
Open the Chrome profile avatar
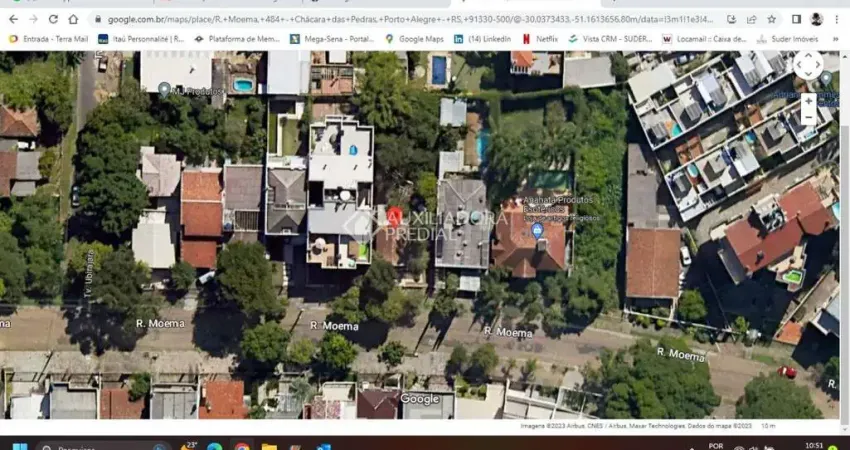(x=816, y=20)
